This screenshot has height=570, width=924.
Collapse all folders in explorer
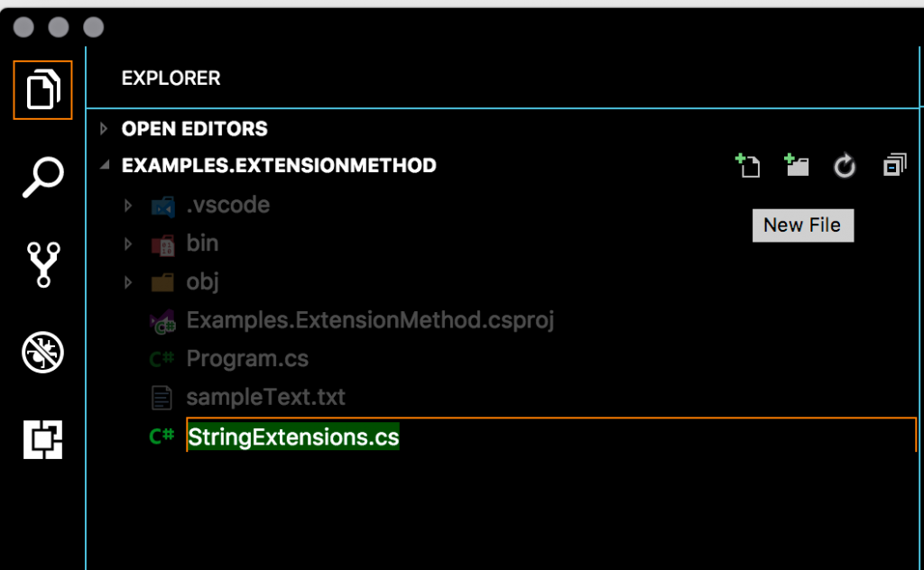click(894, 165)
